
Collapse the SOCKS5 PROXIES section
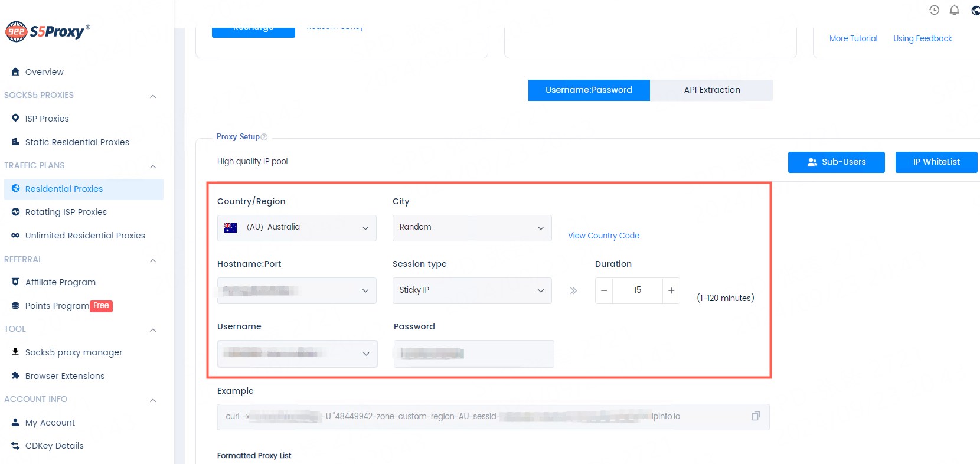click(x=153, y=96)
